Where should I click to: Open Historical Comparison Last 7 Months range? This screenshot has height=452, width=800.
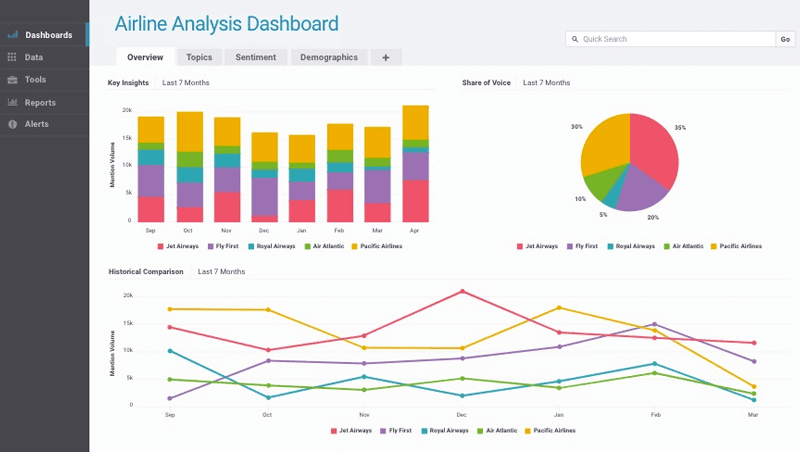tap(221, 271)
